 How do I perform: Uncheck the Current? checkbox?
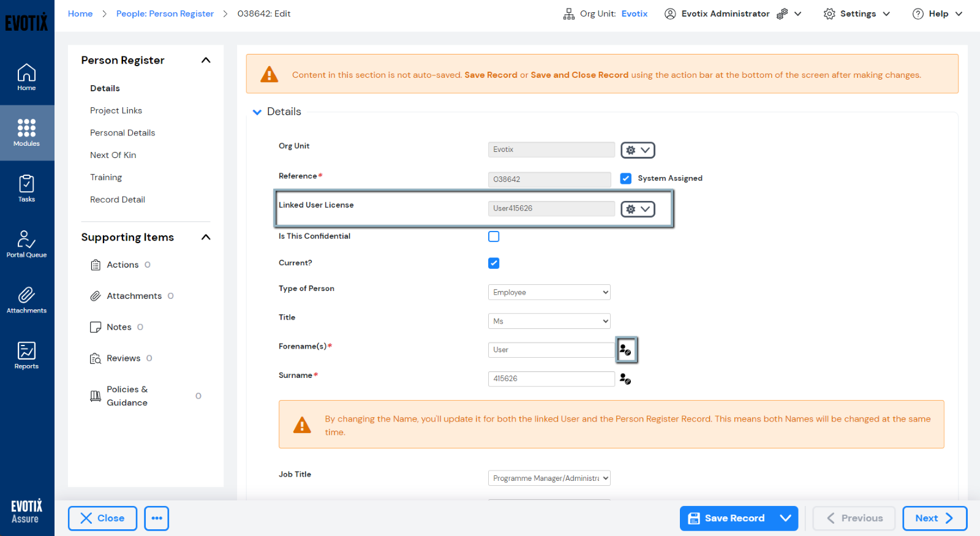(494, 263)
